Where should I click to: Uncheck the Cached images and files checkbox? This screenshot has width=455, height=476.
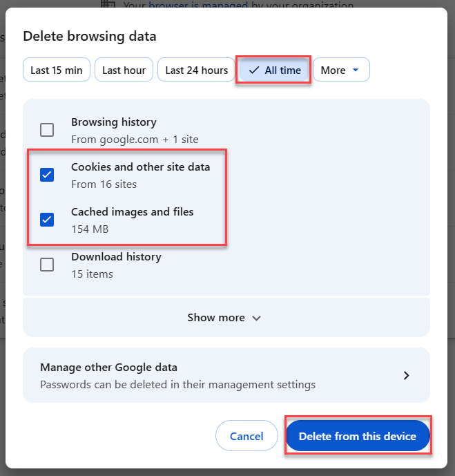(47, 220)
